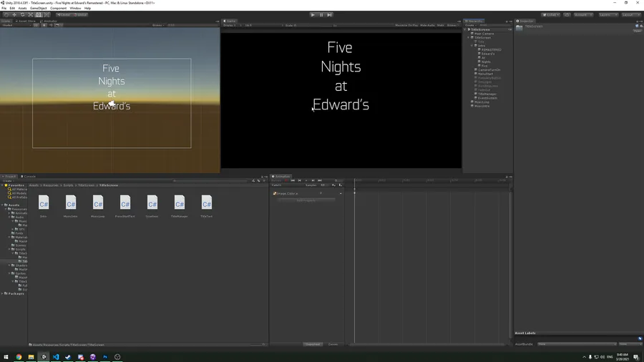Select the TitleManager C# script
The image size is (644, 362).
(x=180, y=206)
